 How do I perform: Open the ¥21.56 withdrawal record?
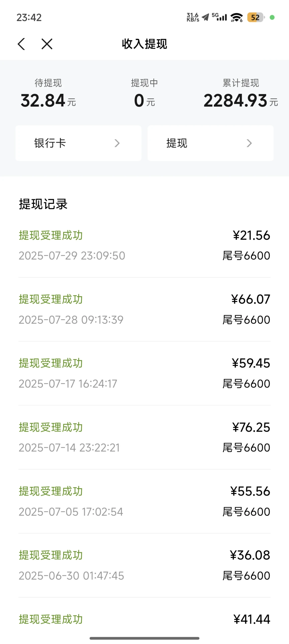[144, 245]
